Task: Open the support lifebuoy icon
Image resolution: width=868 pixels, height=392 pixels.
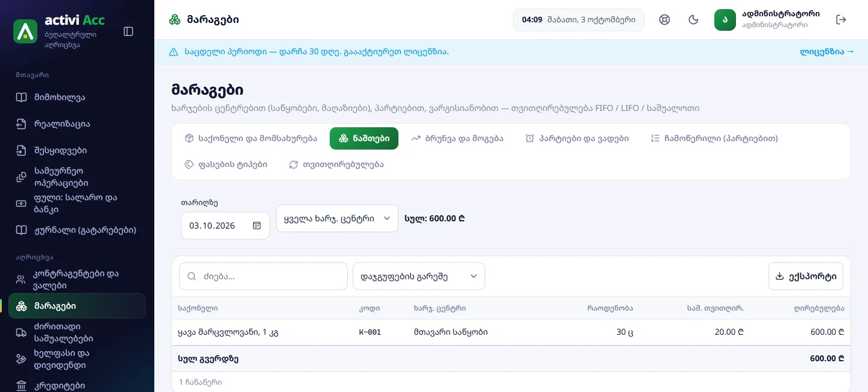Action: click(665, 20)
